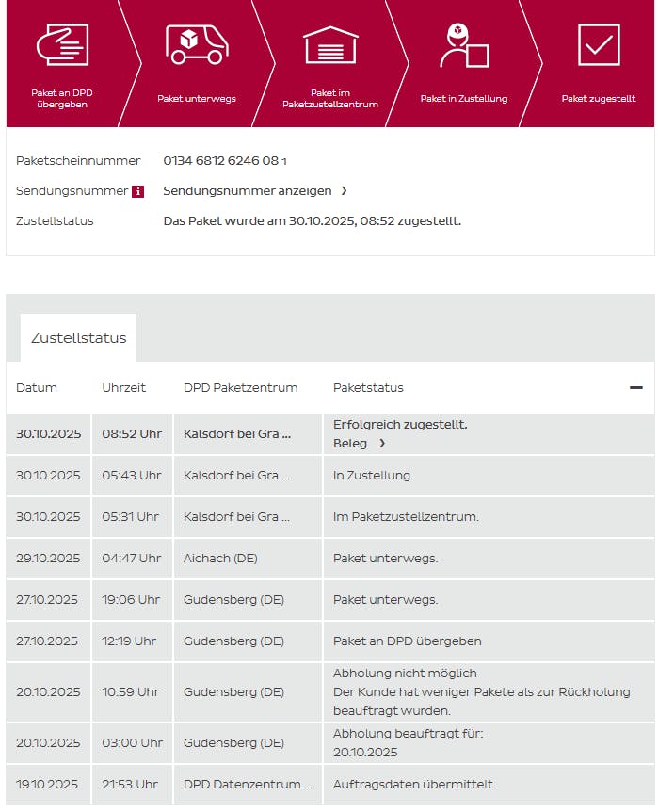This screenshot has width=658, height=812.
Task: Click the courier with parcel icon
Action: click(464, 45)
